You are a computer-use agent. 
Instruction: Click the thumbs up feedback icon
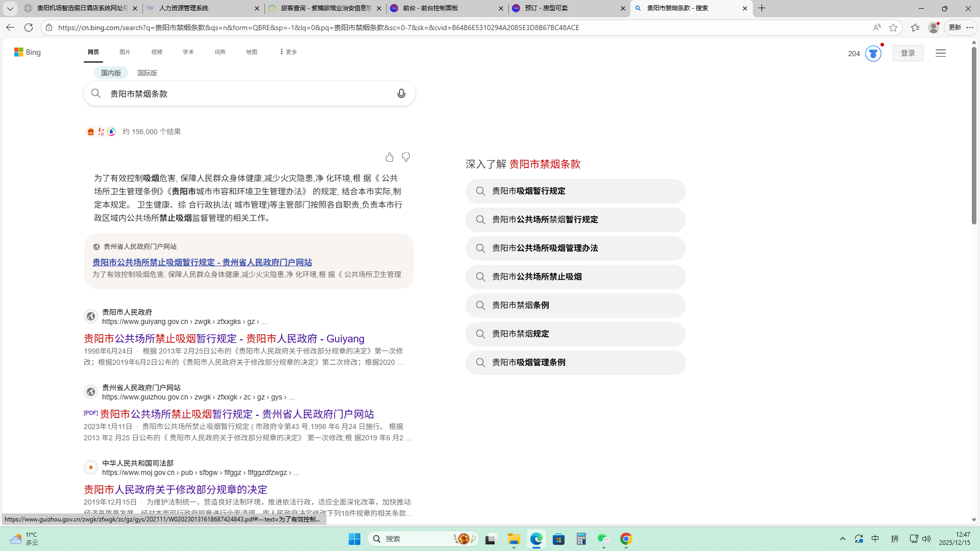pyautogui.click(x=389, y=157)
